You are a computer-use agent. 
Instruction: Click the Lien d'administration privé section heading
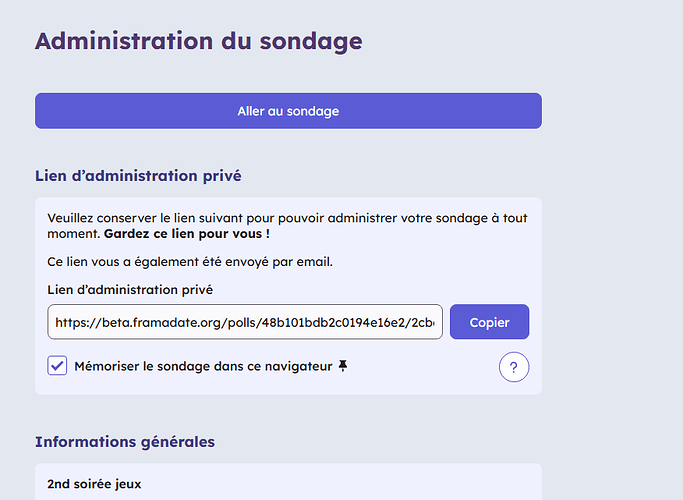point(138,176)
